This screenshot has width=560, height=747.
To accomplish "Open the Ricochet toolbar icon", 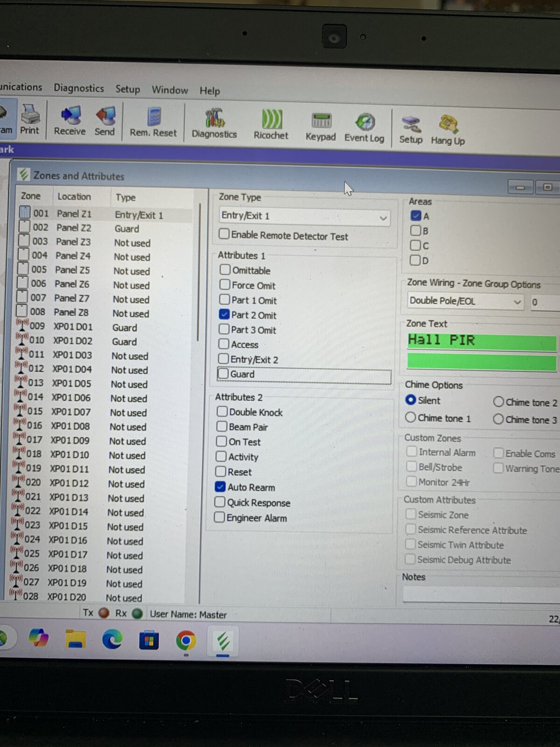I will tap(271, 124).
